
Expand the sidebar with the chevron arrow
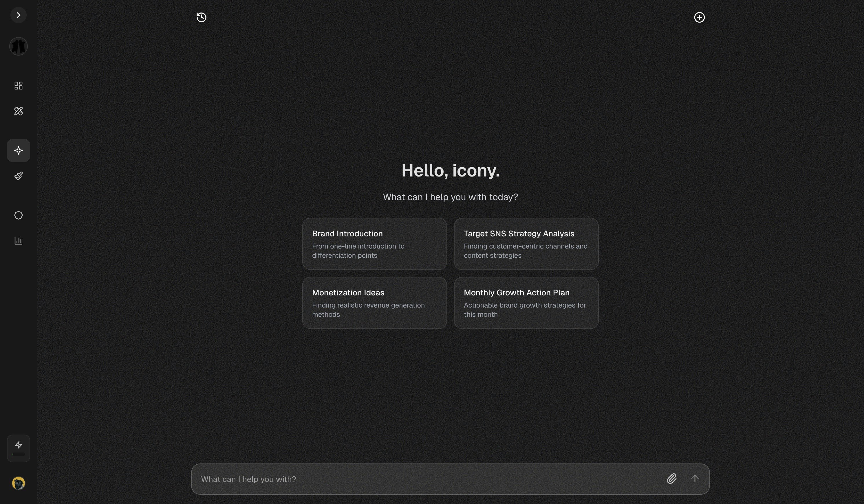pos(18,15)
